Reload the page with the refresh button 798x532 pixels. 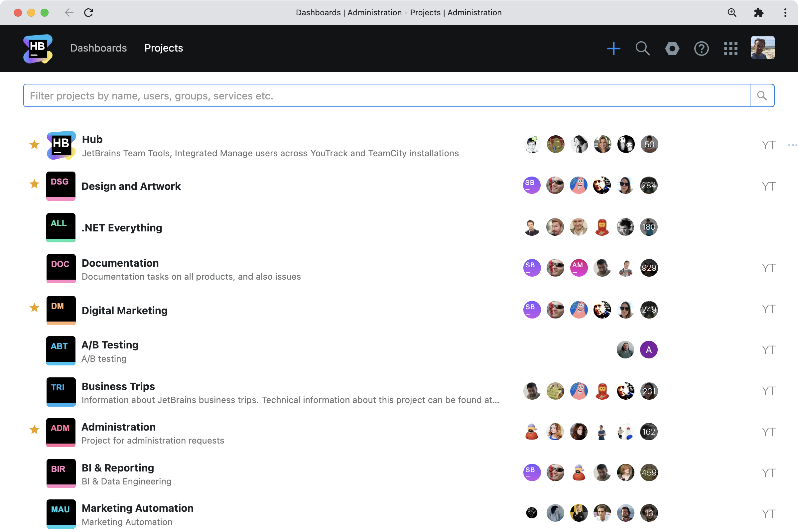point(89,13)
